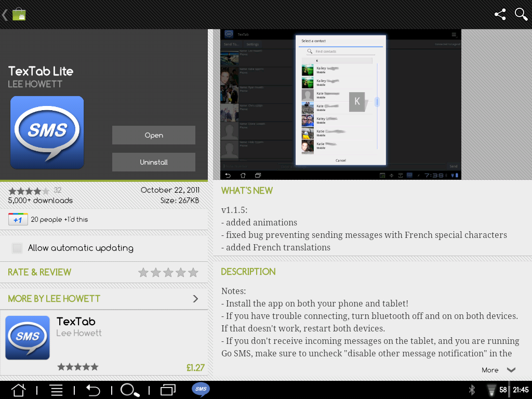Tap the WHAT'S NEW heading

pyautogui.click(x=247, y=191)
